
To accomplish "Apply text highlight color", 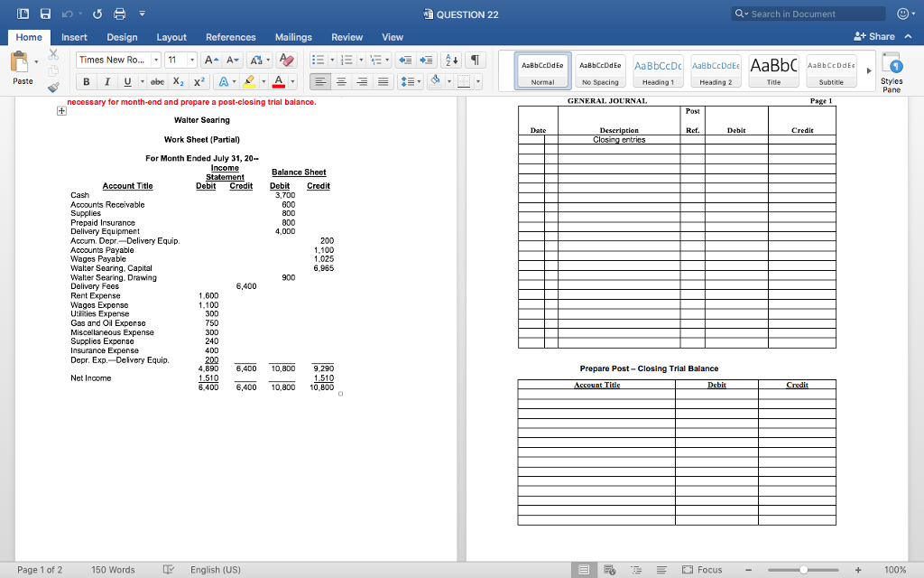I will click(x=250, y=81).
